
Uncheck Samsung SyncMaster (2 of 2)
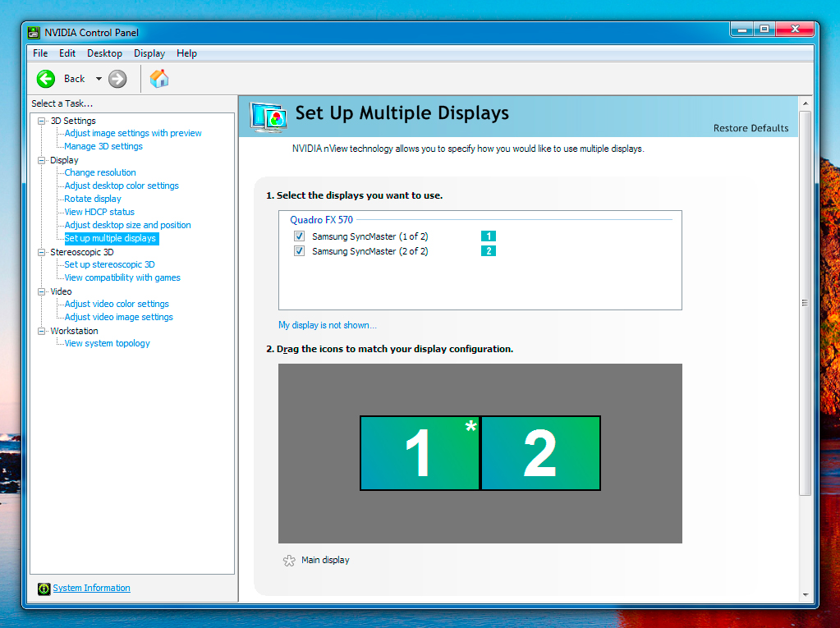[299, 251]
